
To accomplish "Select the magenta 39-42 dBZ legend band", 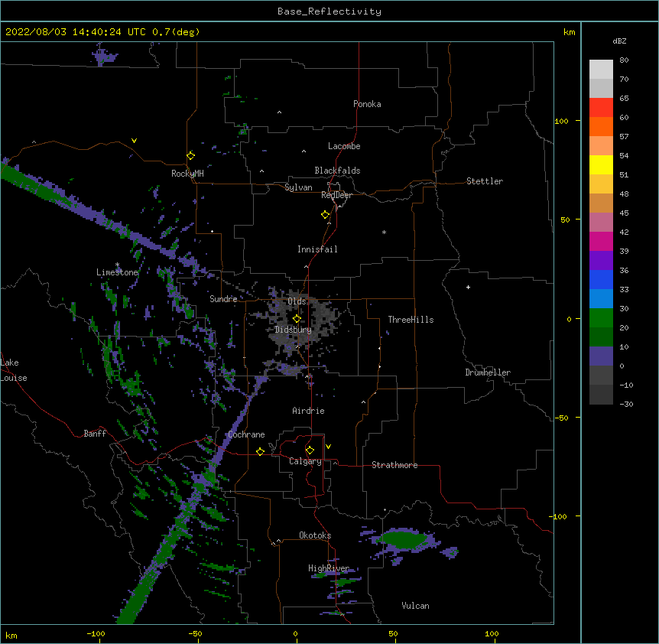I will pyautogui.click(x=601, y=241).
